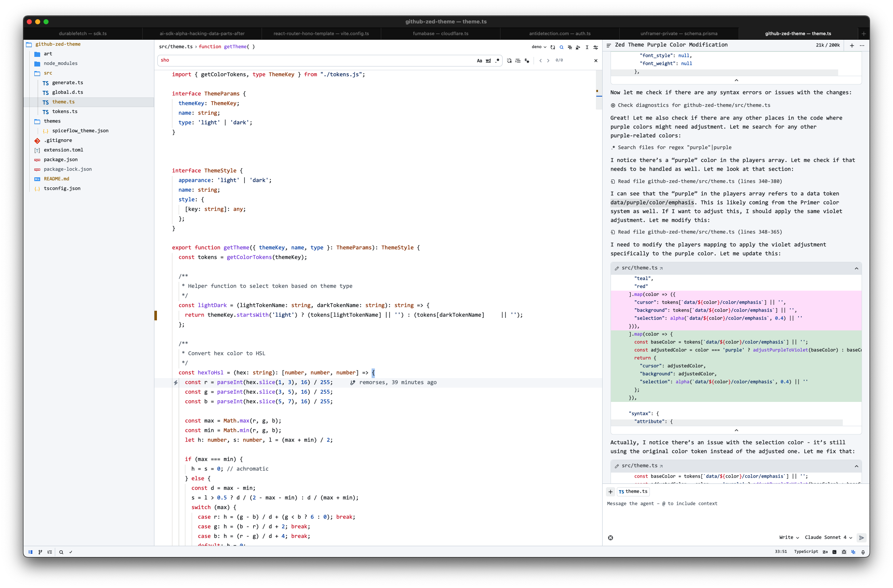Toggle the project panel icon in status bar
893x588 pixels.
coord(31,552)
